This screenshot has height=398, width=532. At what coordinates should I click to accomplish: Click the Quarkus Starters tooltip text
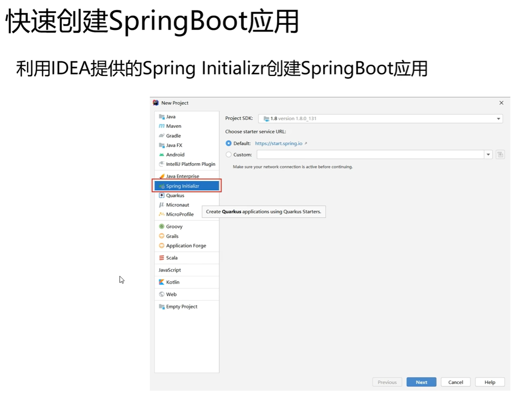(264, 212)
